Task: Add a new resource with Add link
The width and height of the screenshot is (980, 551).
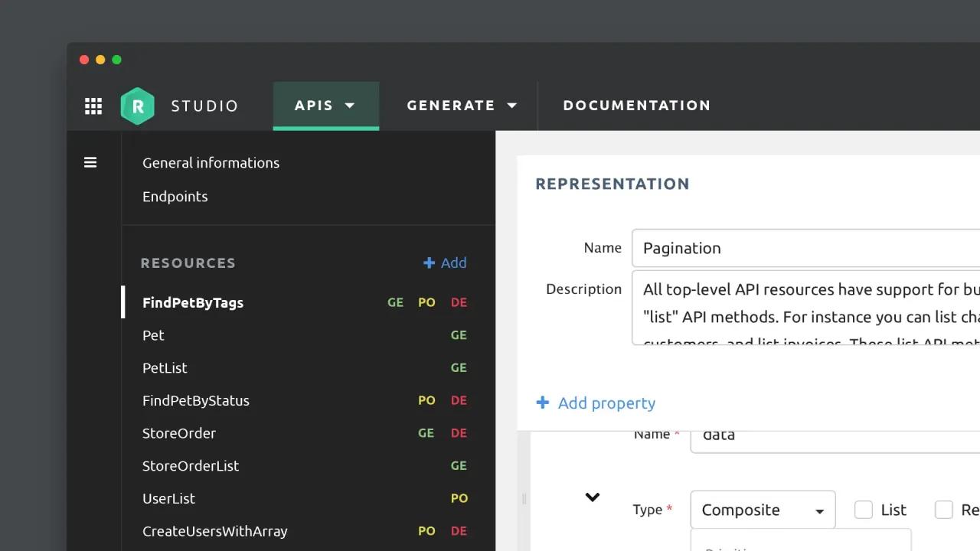Action: (x=445, y=262)
